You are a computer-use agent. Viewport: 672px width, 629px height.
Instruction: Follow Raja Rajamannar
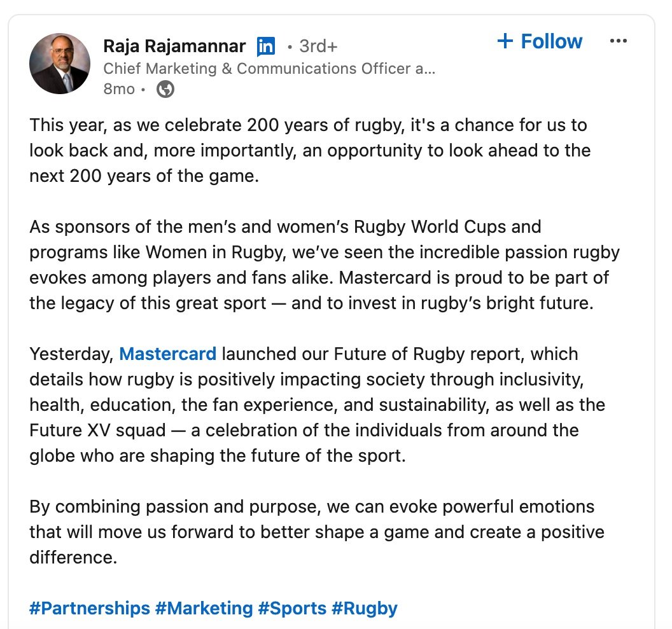point(540,41)
